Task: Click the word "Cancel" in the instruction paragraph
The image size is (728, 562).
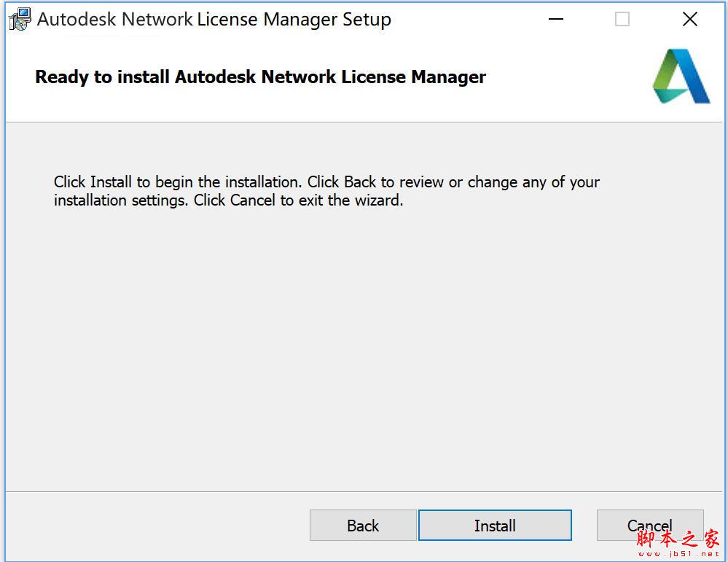Action: pyautogui.click(x=253, y=200)
